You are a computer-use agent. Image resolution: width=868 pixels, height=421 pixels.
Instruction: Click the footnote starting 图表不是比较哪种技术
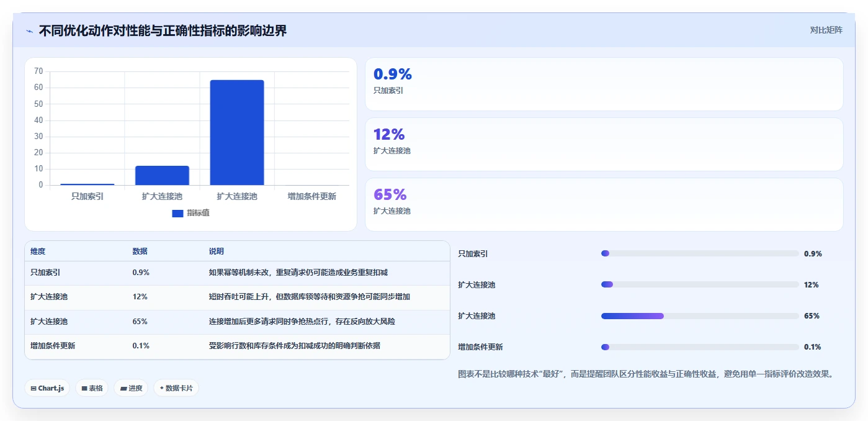click(x=645, y=374)
